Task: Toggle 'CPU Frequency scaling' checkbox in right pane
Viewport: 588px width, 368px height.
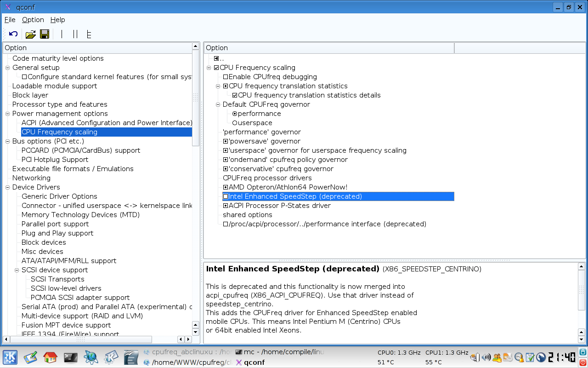Action: [x=216, y=68]
